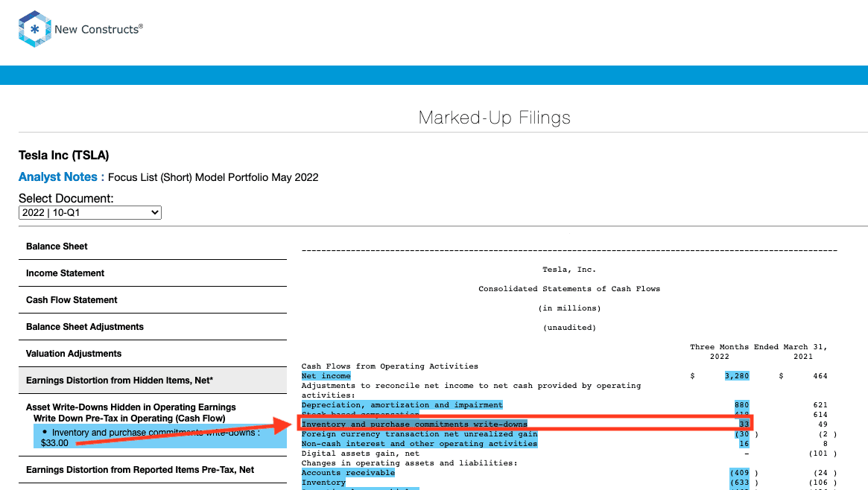This screenshot has width=868, height=490.
Task: Click Foreign currency transaction net unrealized gain
Action: click(x=419, y=434)
